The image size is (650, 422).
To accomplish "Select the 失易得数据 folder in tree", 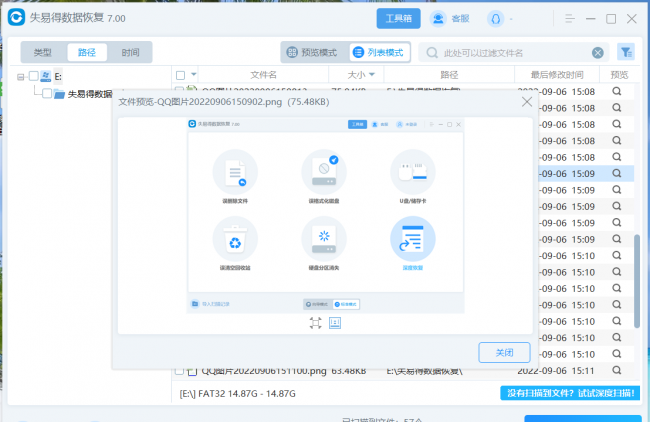I will point(90,94).
